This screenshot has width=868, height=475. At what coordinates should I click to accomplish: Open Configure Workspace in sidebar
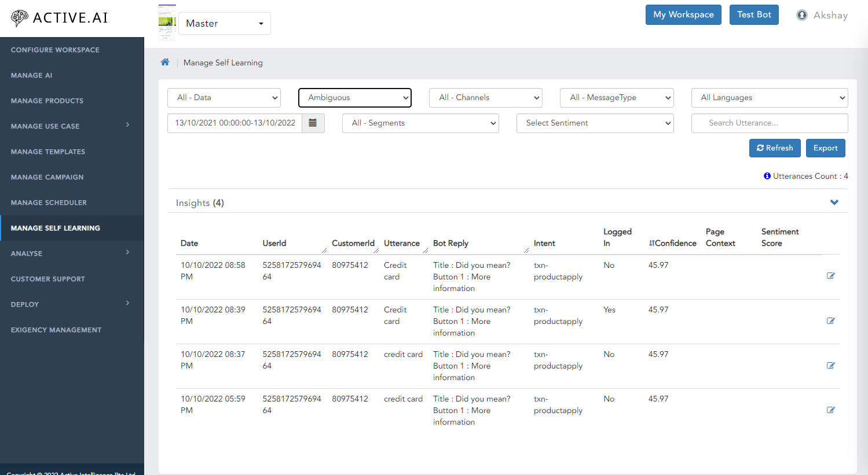(72, 50)
